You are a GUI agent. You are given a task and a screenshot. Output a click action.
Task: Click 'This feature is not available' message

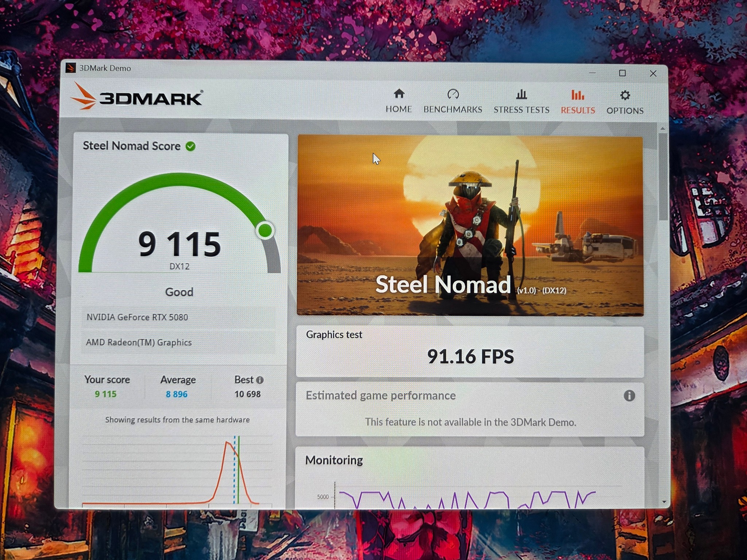(471, 422)
